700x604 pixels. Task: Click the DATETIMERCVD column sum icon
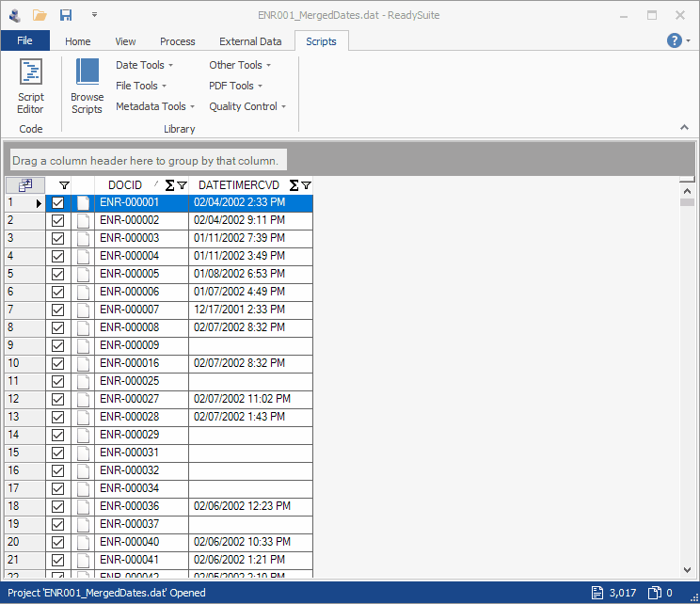point(294,185)
